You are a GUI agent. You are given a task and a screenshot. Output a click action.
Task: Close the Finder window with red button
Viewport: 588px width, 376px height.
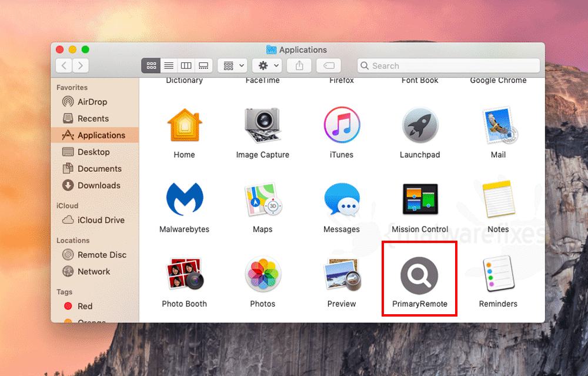coord(59,49)
